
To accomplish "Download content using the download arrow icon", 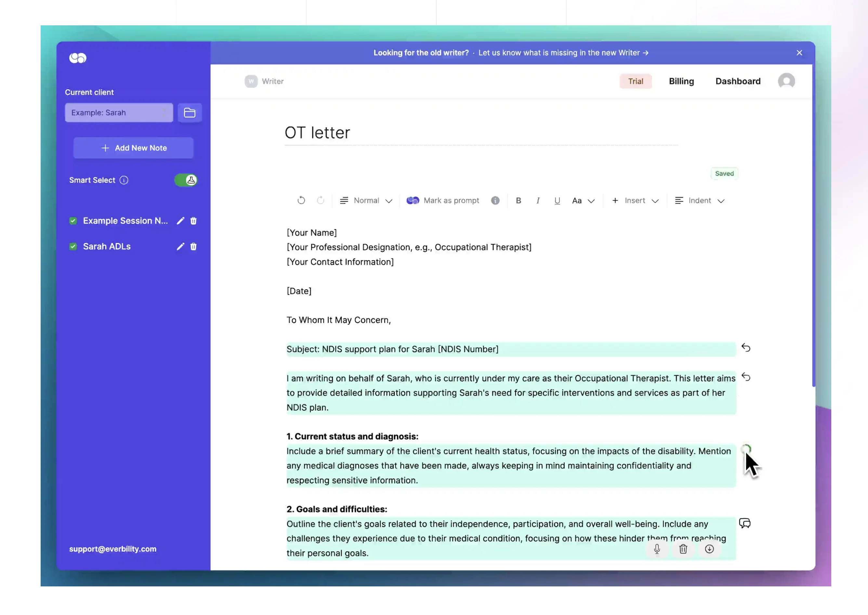I will pos(709,549).
